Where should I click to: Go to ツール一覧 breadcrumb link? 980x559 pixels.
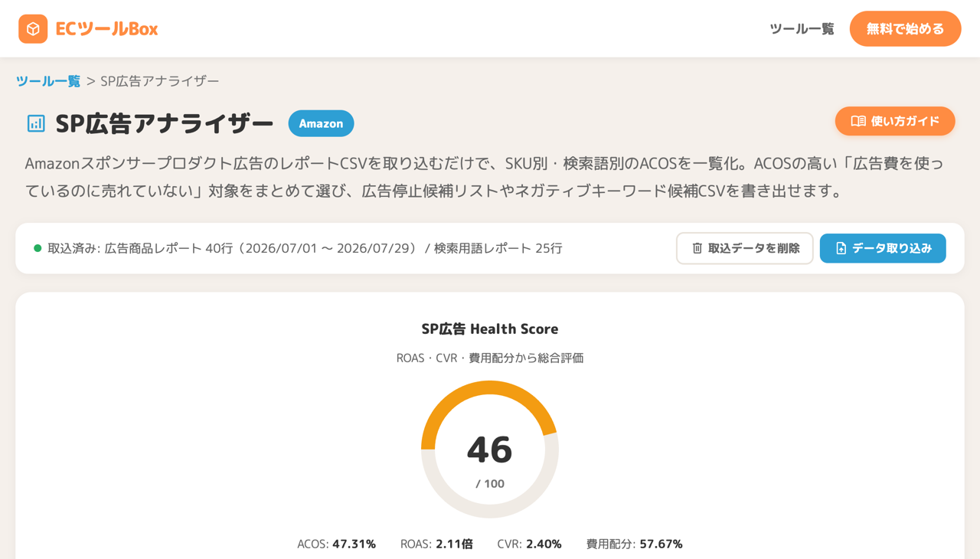[x=48, y=81]
